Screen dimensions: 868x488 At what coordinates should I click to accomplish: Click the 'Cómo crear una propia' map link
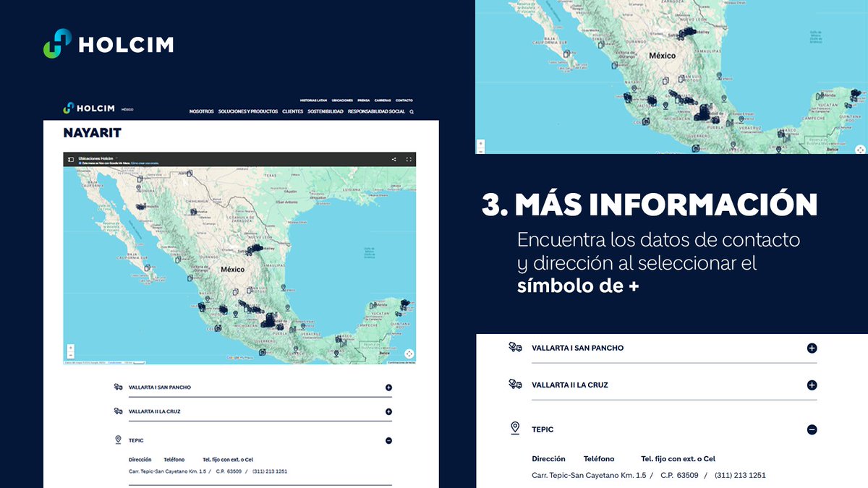click(x=144, y=164)
